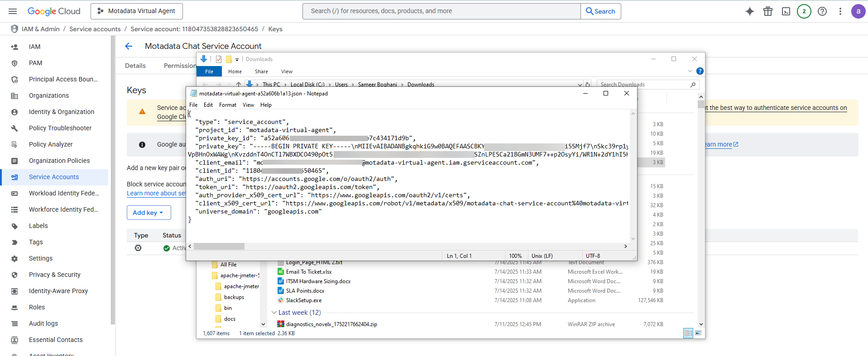Open the Explorer File ribbon tab
The image size is (868, 356).
pyautogui.click(x=209, y=71)
